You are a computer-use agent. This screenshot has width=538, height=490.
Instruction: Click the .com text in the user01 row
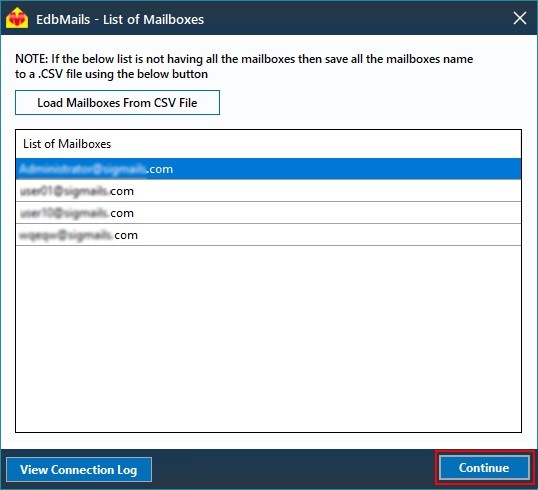[x=121, y=191]
